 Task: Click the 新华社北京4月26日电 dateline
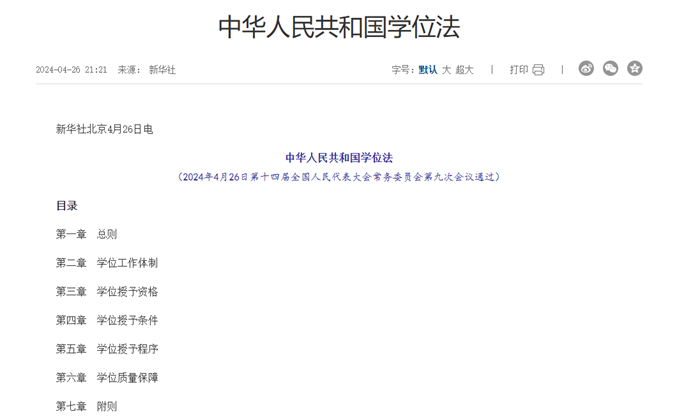click(105, 129)
